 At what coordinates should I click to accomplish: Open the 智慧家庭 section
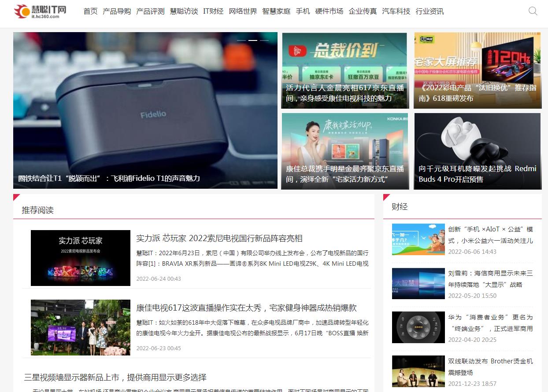click(276, 11)
